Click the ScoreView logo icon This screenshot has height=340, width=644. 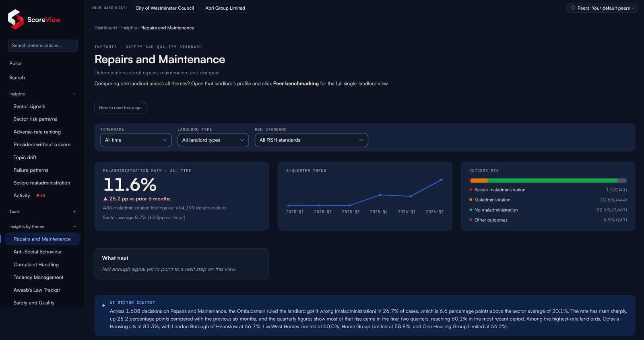(16, 19)
